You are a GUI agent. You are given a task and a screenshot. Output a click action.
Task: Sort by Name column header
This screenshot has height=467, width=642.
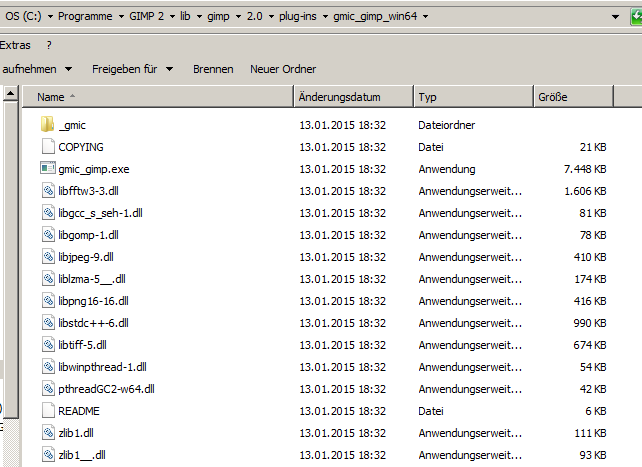158,97
